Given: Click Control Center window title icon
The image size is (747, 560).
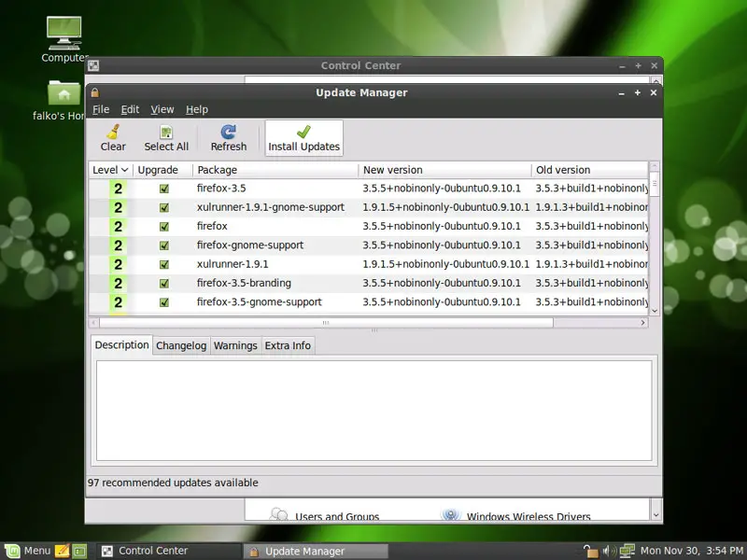Looking at the screenshot, I should point(93,65).
